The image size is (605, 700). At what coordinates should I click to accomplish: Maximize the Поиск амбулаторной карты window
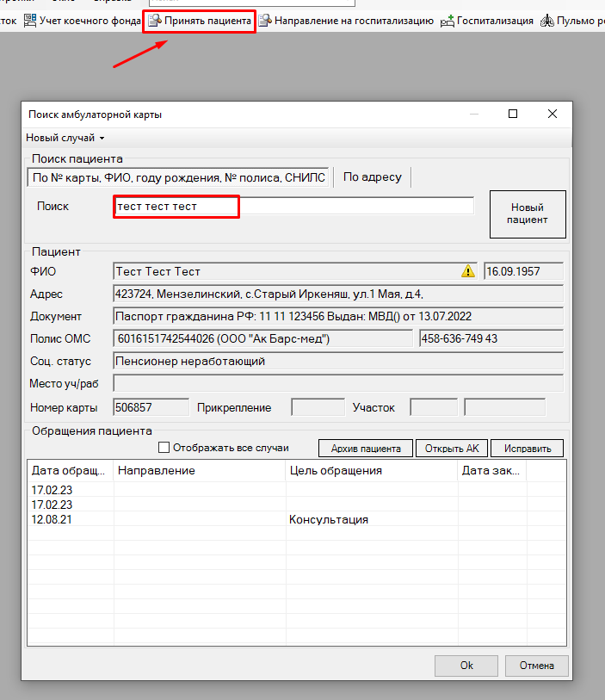click(x=513, y=114)
